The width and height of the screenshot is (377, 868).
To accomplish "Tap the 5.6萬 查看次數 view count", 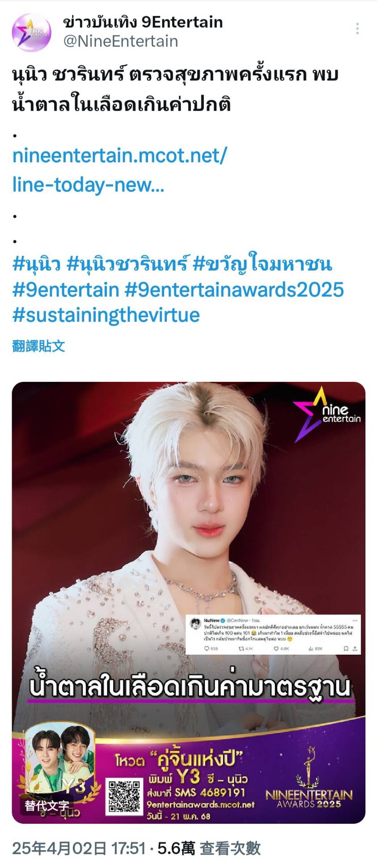I will 209,848.
